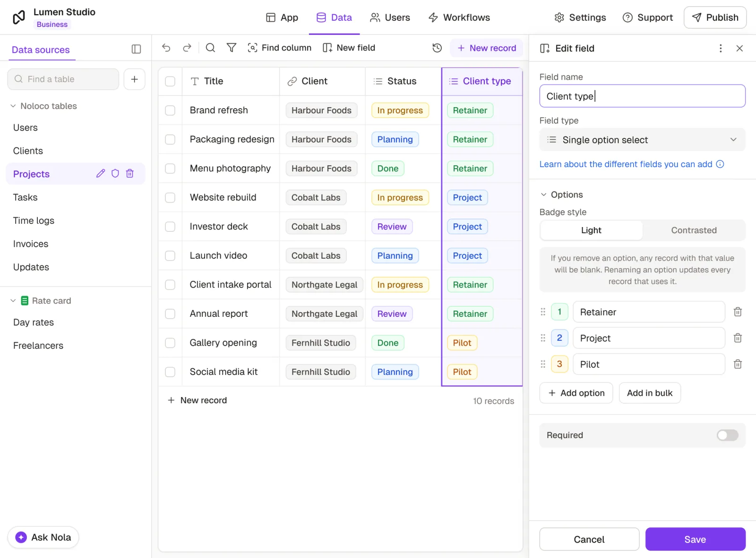This screenshot has width=756, height=558.
Task: Click the Lumen Studio logo icon
Action: [x=19, y=17]
